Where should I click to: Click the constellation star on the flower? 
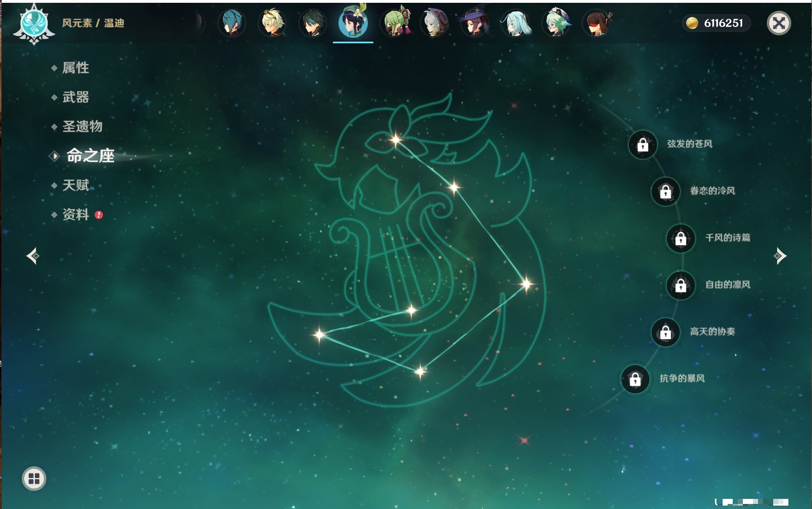coord(396,139)
